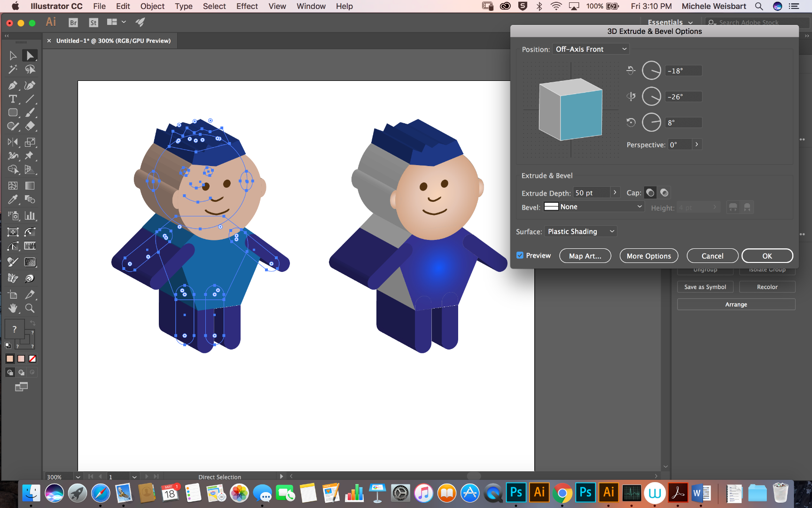
Task: Click the Map Art button
Action: [585, 256]
